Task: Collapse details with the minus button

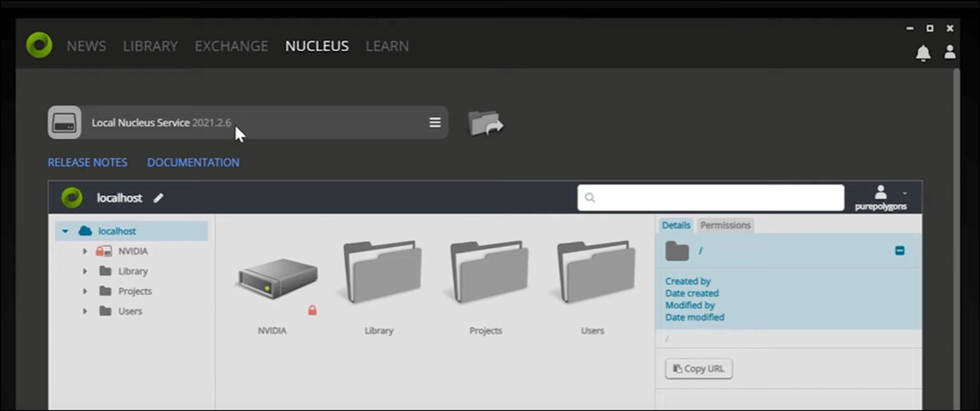Action: [899, 250]
